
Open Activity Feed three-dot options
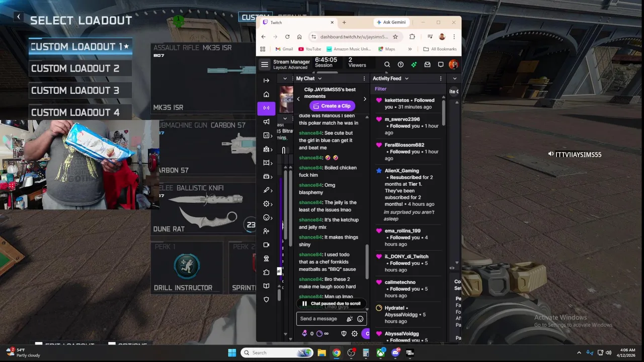[441, 78]
